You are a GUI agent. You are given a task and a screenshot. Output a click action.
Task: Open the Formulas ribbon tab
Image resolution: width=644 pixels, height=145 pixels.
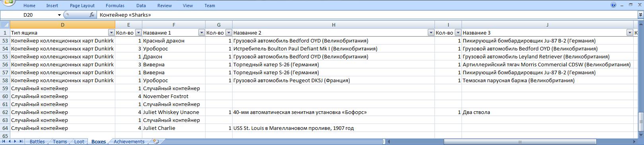[115, 6]
